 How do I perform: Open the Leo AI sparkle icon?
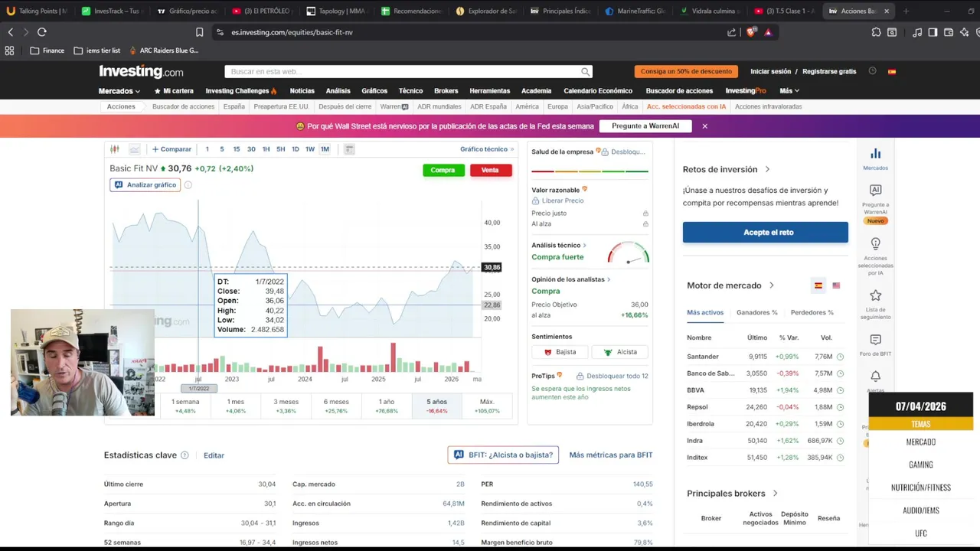[x=965, y=32]
